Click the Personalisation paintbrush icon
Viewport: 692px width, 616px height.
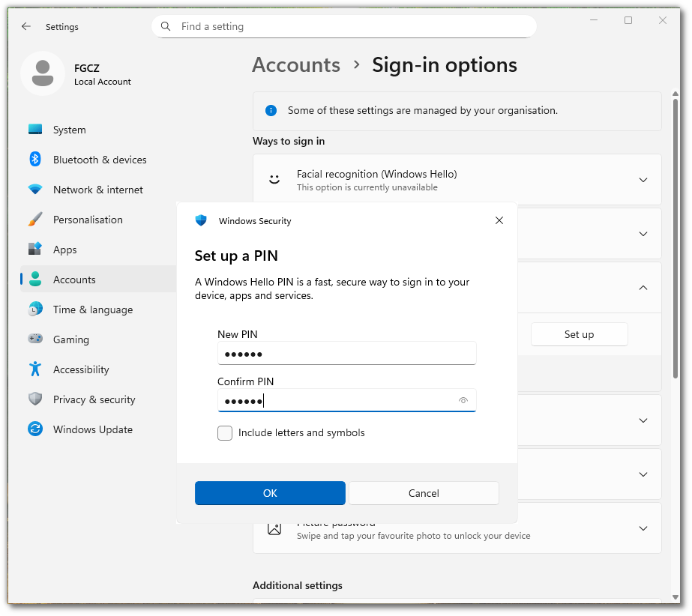coord(35,219)
